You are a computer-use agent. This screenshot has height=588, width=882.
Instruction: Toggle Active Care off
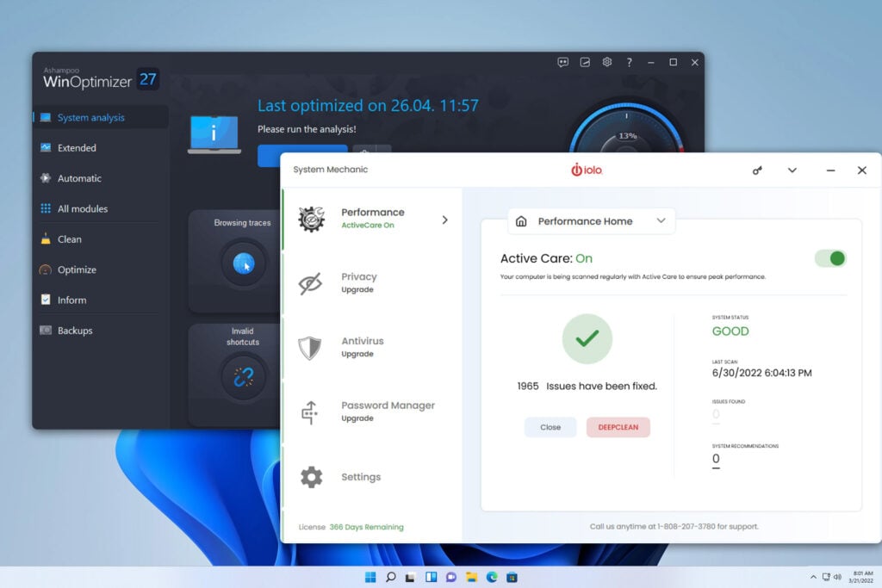829,258
